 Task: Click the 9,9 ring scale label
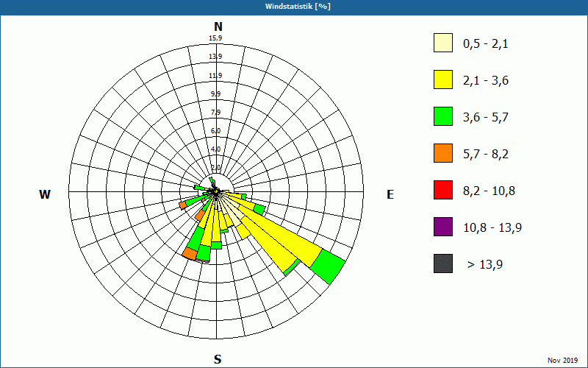[215, 94]
